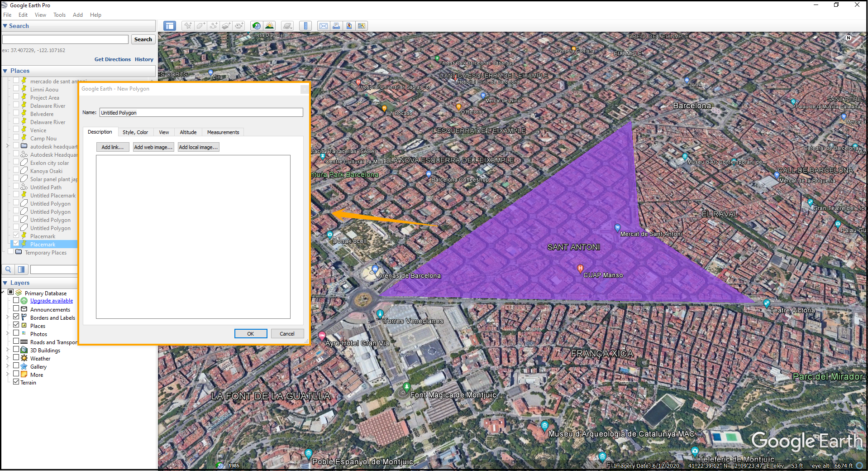Select the Add Placemark toolbar icon
This screenshot has height=471, width=868.
point(187,26)
